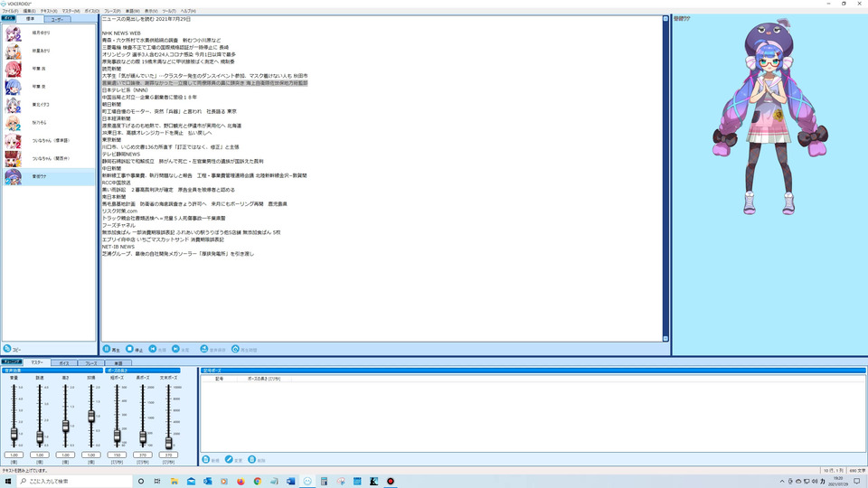Click the delete symbol pause icon (削除)
The image size is (868, 488).
point(252,460)
